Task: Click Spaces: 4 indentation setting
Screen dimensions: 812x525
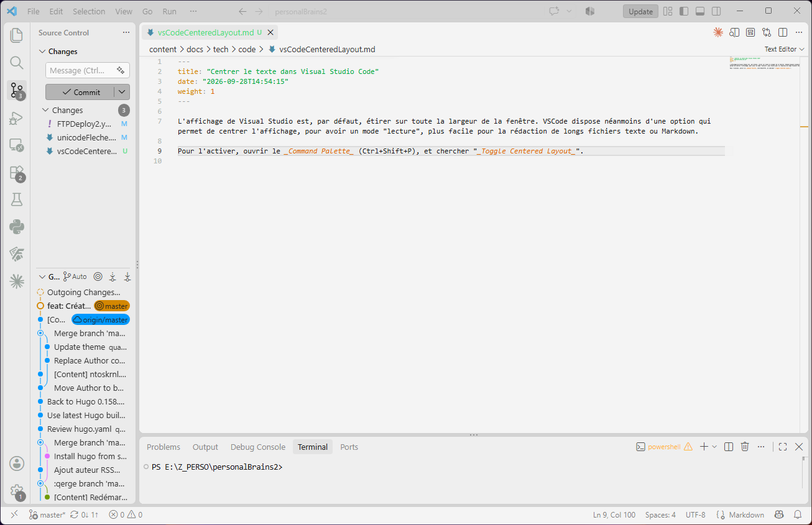Action: click(x=660, y=514)
